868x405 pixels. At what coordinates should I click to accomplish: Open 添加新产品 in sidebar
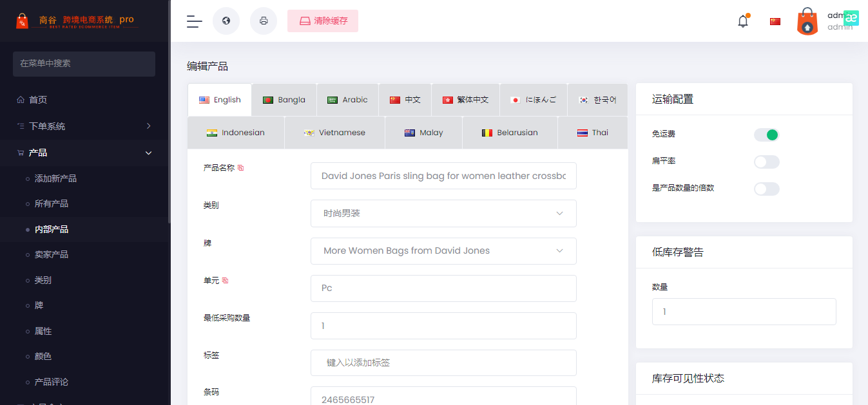55,178
